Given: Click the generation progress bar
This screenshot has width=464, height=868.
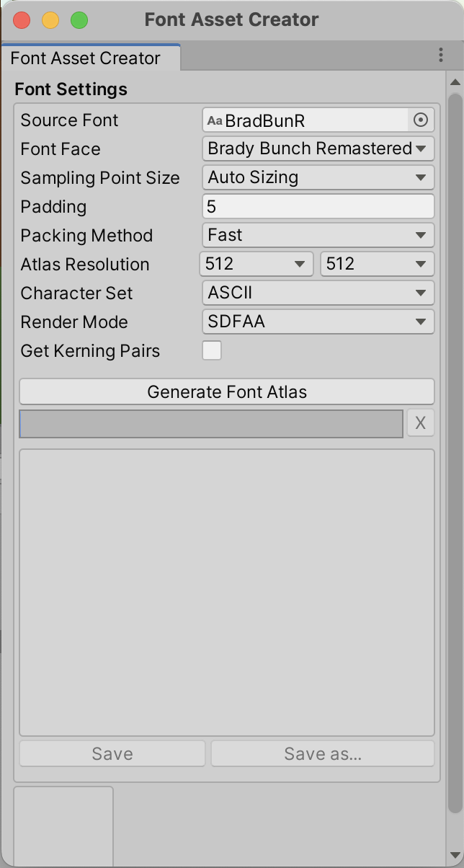Looking at the screenshot, I should 211,423.
